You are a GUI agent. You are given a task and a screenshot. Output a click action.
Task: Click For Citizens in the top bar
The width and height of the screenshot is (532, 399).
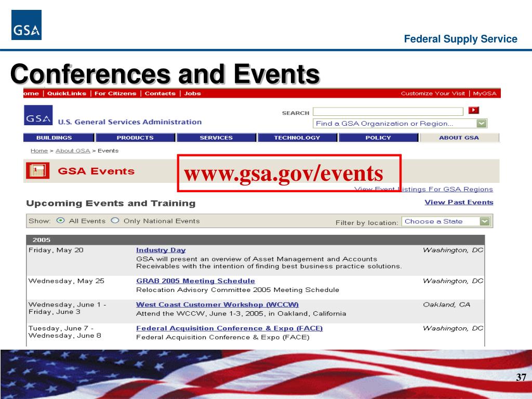[x=115, y=94]
